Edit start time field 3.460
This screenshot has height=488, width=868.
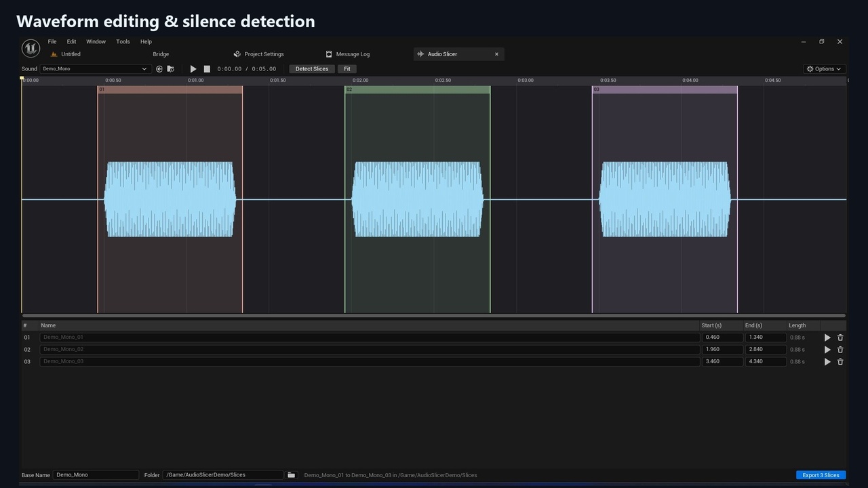pos(722,362)
